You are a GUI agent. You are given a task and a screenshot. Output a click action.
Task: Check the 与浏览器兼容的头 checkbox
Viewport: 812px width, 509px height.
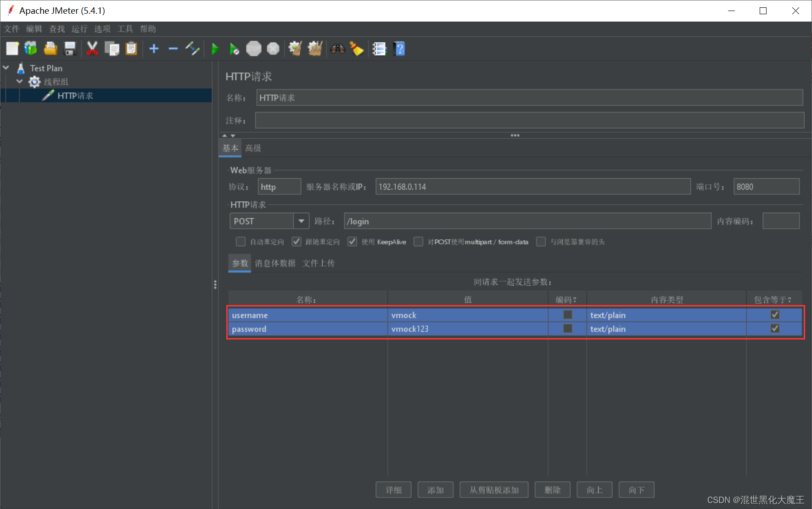(x=541, y=242)
